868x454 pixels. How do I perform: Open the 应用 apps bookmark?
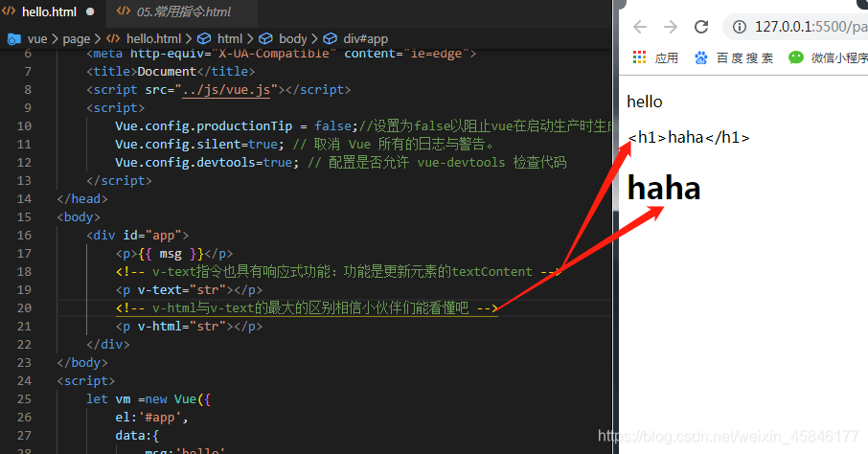(x=667, y=58)
